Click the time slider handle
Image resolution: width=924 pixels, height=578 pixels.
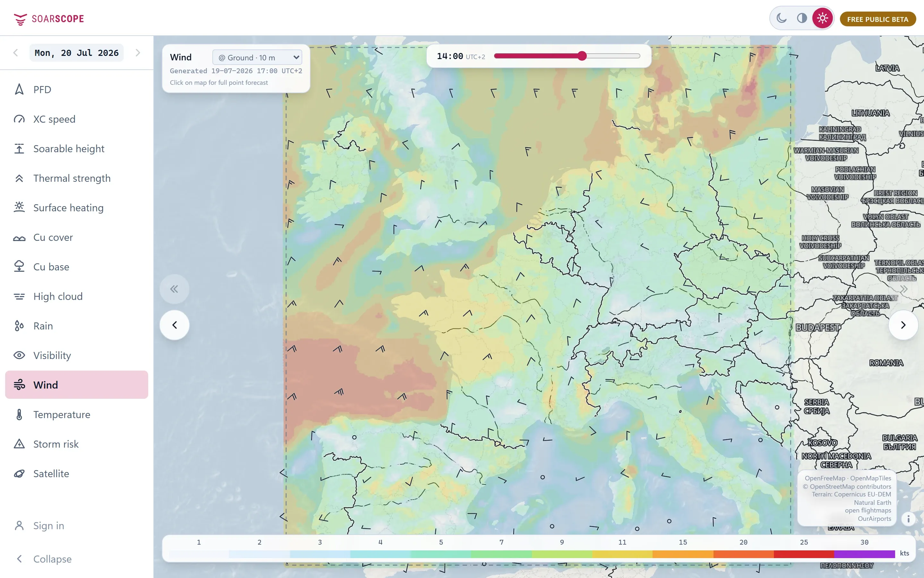581,56
